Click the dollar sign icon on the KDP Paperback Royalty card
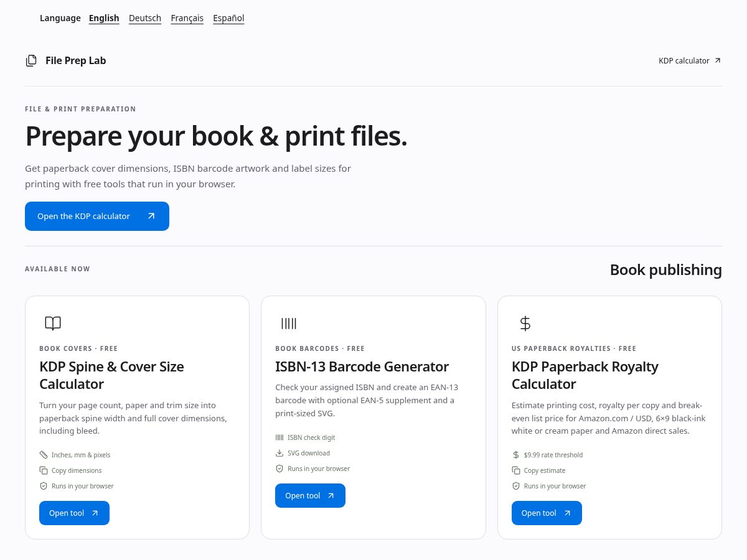 click(x=525, y=323)
